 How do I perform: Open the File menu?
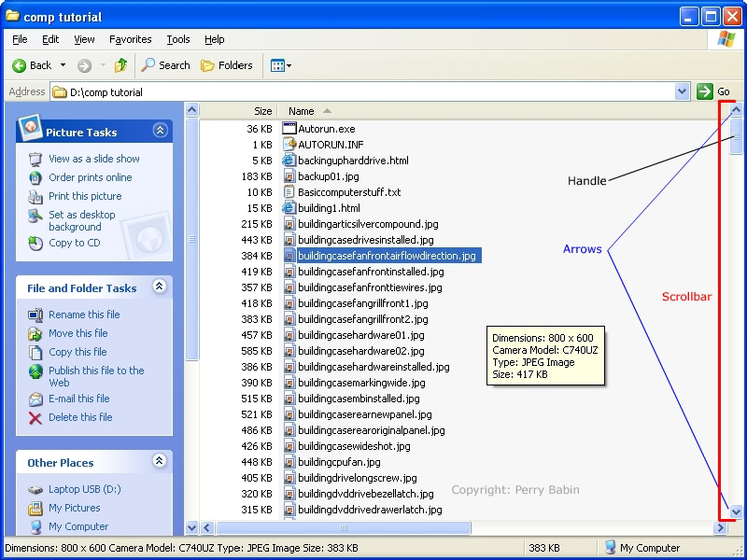tap(20, 39)
